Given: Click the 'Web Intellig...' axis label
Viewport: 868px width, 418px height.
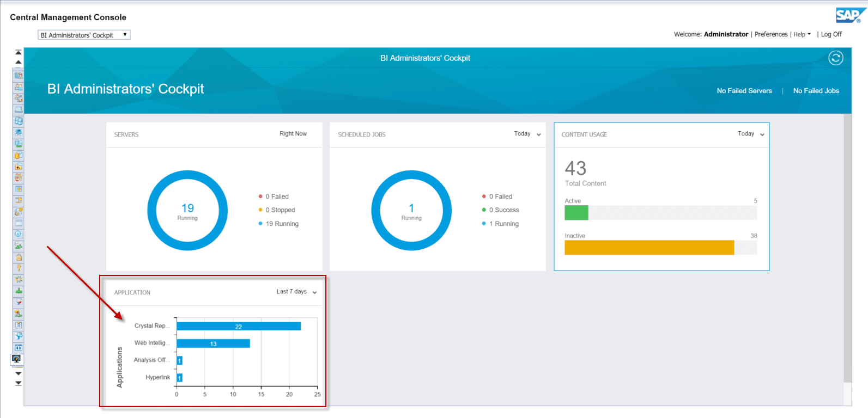Looking at the screenshot, I should coord(152,343).
